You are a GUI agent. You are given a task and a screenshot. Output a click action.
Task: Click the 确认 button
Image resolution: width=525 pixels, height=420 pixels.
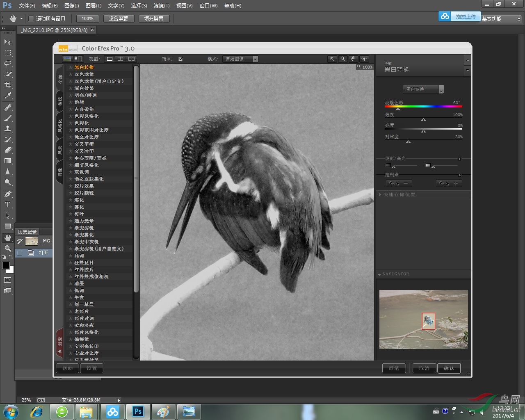coord(449,368)
